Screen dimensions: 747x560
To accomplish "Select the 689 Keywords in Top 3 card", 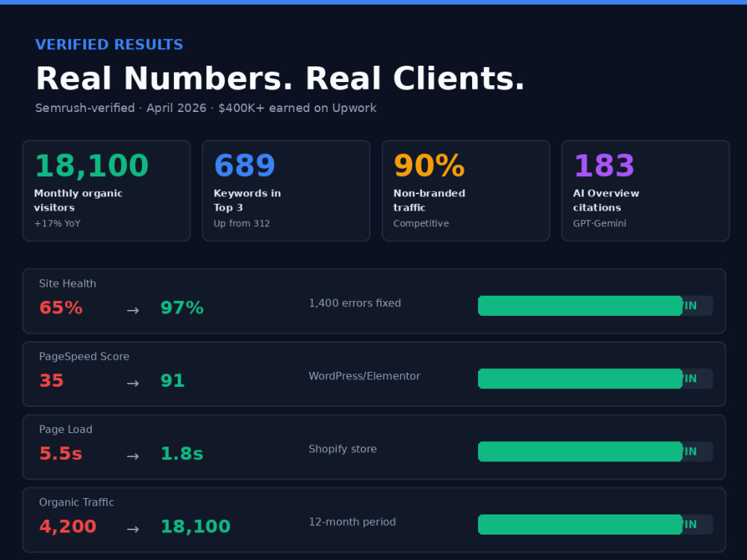I will click(286, 190).
